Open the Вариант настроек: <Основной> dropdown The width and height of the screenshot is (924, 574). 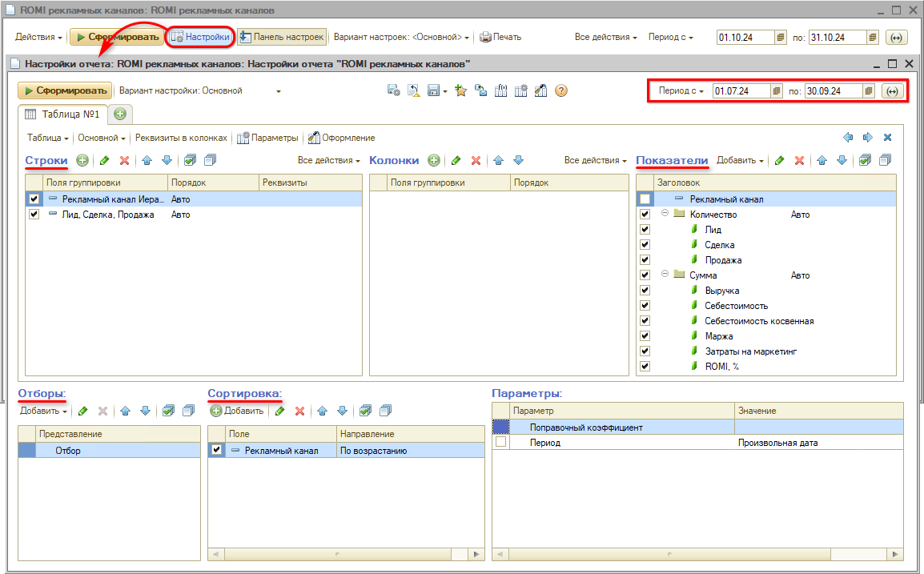[x=401, y=37]
